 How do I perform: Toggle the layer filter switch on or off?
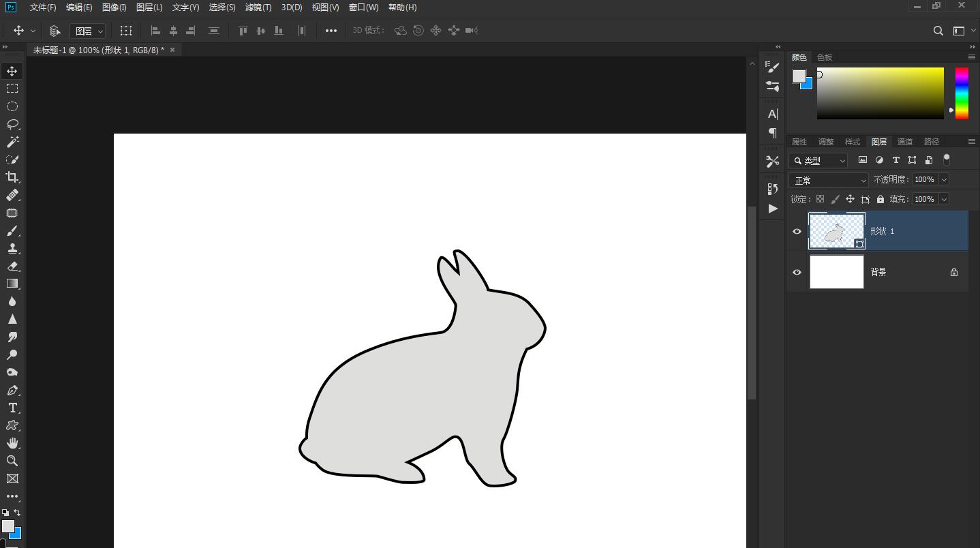pos(946,159)
